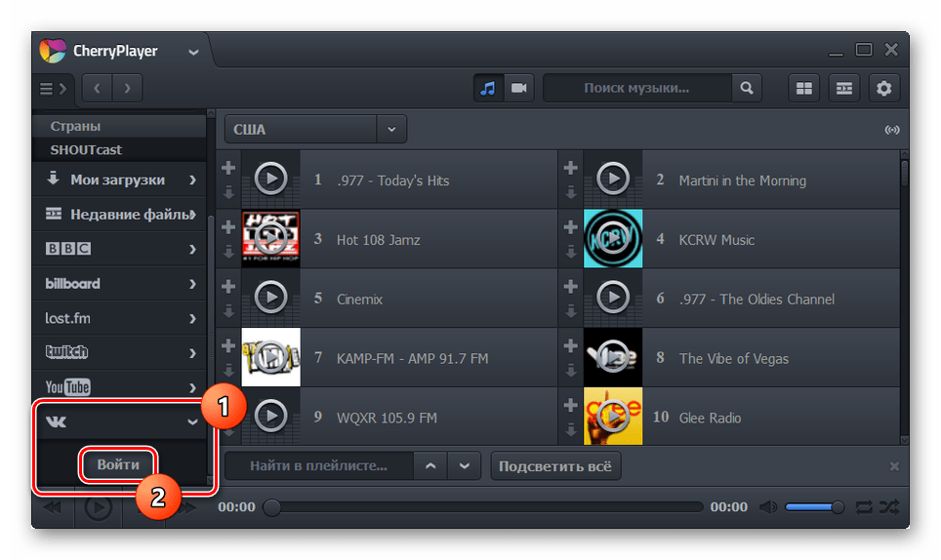Click the Войти login button

pos(118,464)
